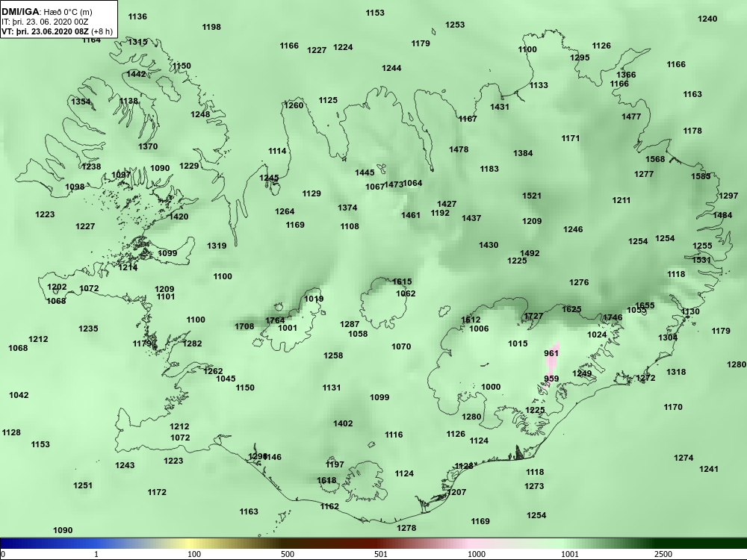Image resolution: width=747 pixels, height=560 pixels.
Task: Click the 1568 height value
Action: [x=655, y=159]
